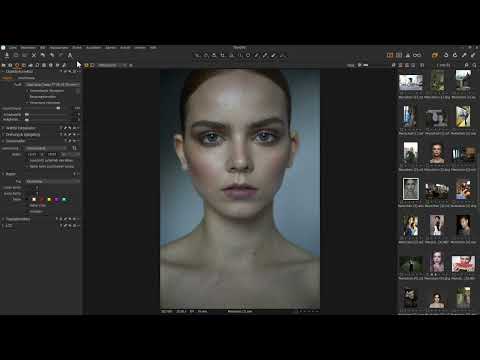This screenshot has width=480, height=360.
Task: Pick the yellow grid color swatch
Action: tap(49, 199)
